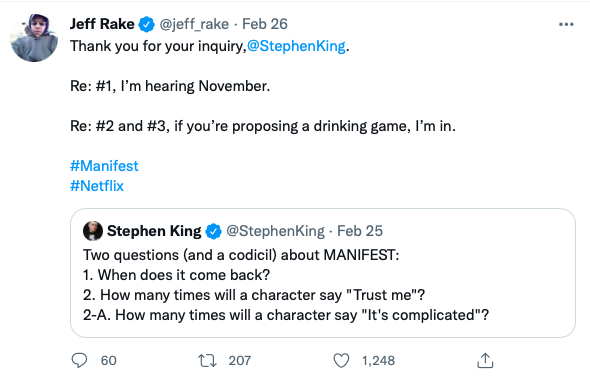
Task: Open the Feb 26 tweet timestamp
Action: coord(265,24)
